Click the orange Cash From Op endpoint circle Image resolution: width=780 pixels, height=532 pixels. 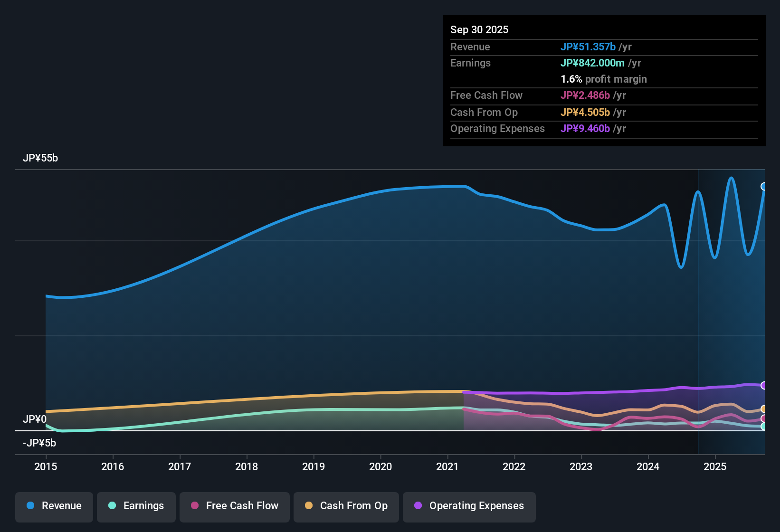coord(763,408)
